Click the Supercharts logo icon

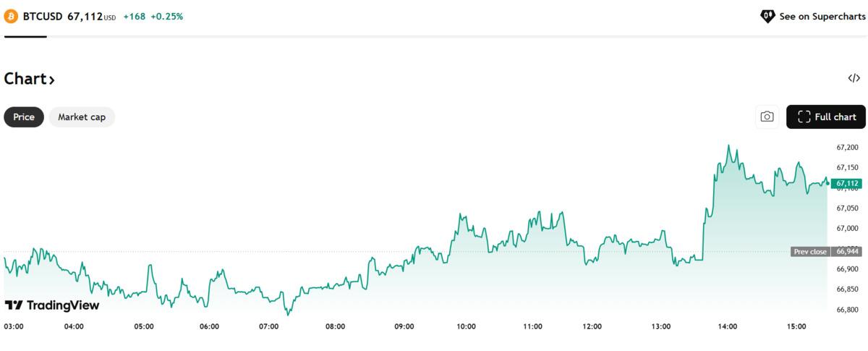point(767,16)
